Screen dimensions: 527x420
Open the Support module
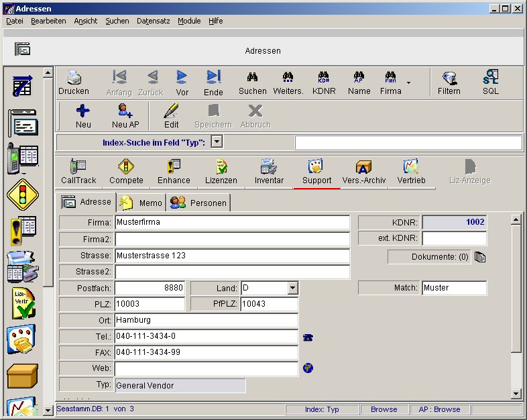point(316,167)
